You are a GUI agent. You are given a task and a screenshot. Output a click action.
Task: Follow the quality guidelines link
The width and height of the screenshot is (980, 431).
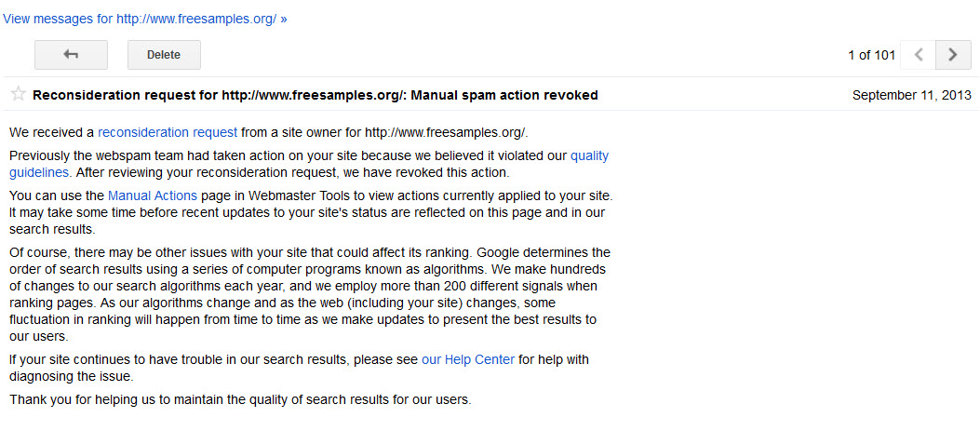pos(589,155)
